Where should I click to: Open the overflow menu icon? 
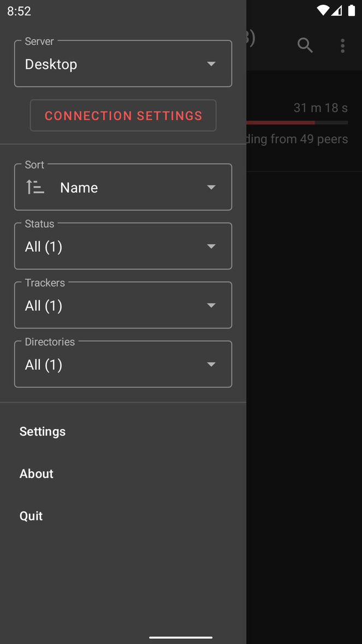pos(342,45)
